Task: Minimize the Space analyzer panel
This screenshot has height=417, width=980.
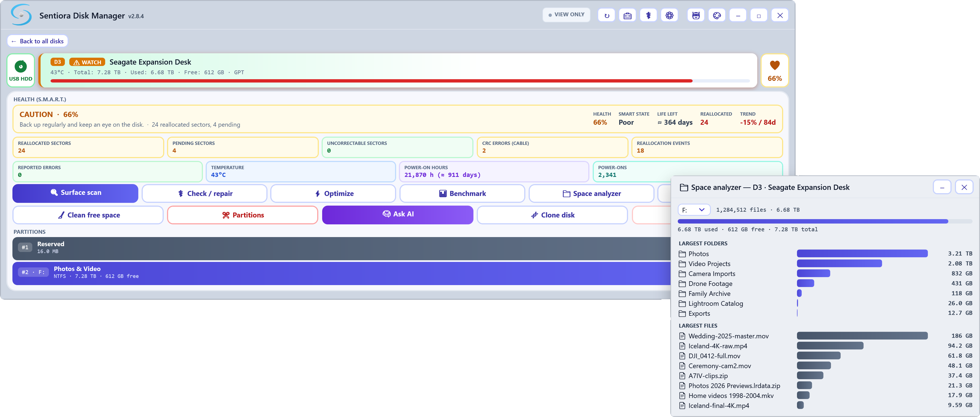Action: click(942, 187)
